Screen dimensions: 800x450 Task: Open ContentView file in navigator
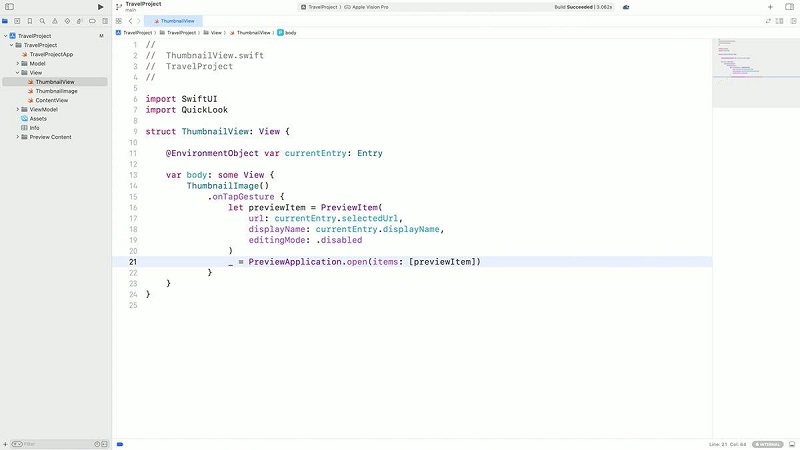point(51,100)
